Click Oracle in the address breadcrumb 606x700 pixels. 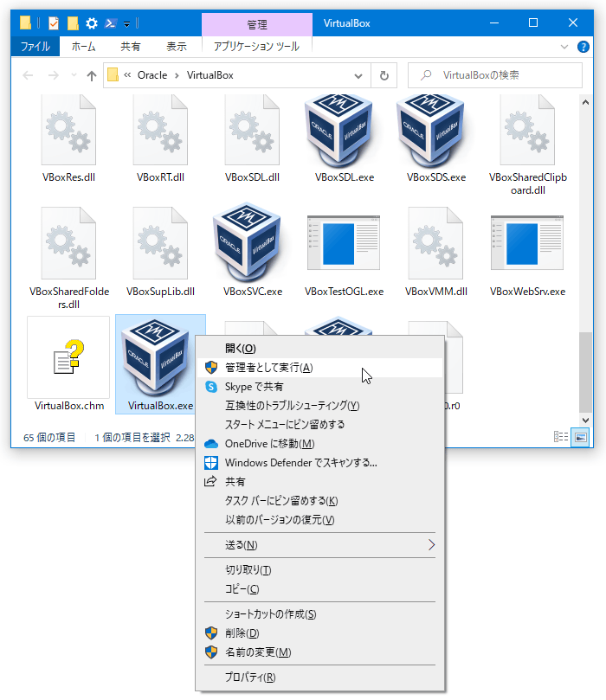pos(152,75)
